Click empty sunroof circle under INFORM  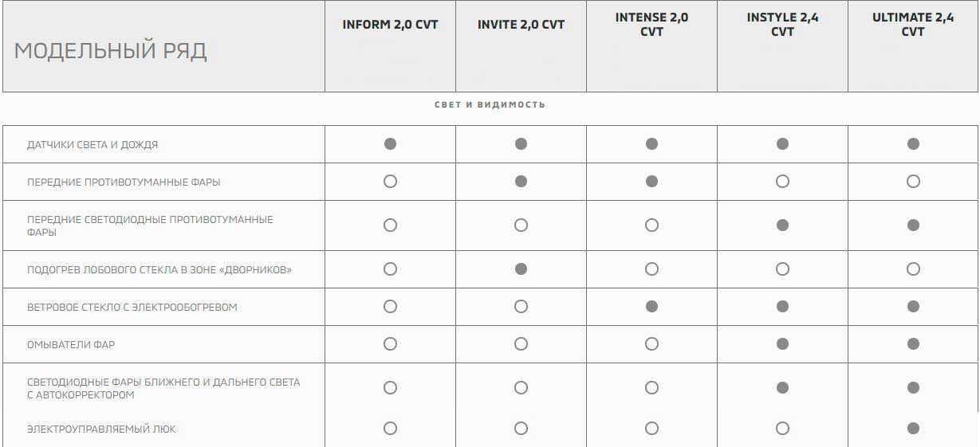point(390,429)
